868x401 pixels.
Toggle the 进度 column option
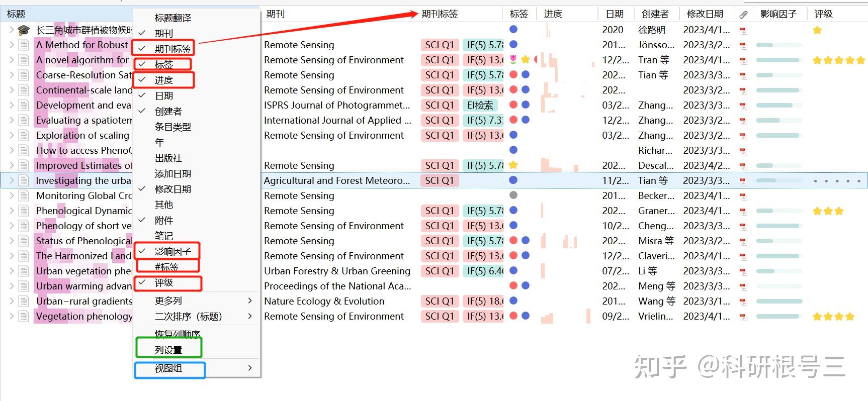pyautogui.click(x=197, y=80)
